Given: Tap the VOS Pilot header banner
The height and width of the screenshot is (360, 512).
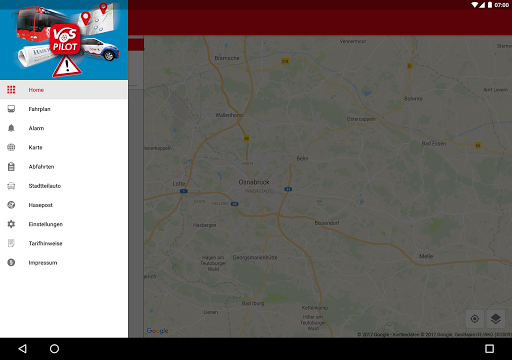Looking at the screenshot, I should click(64, 40).
